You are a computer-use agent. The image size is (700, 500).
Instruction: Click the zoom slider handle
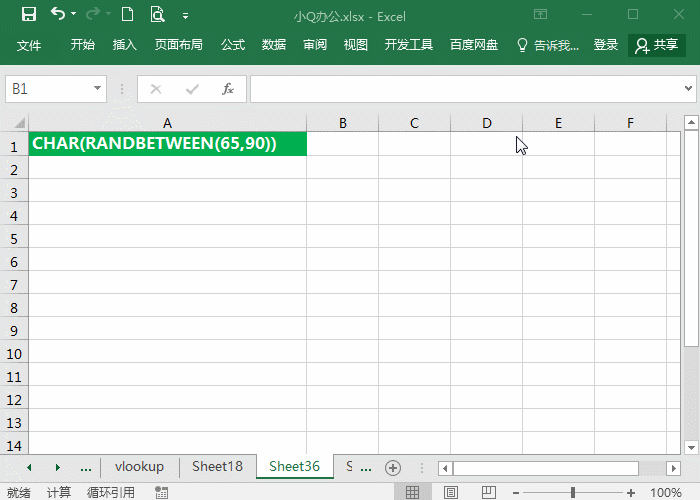573,492
